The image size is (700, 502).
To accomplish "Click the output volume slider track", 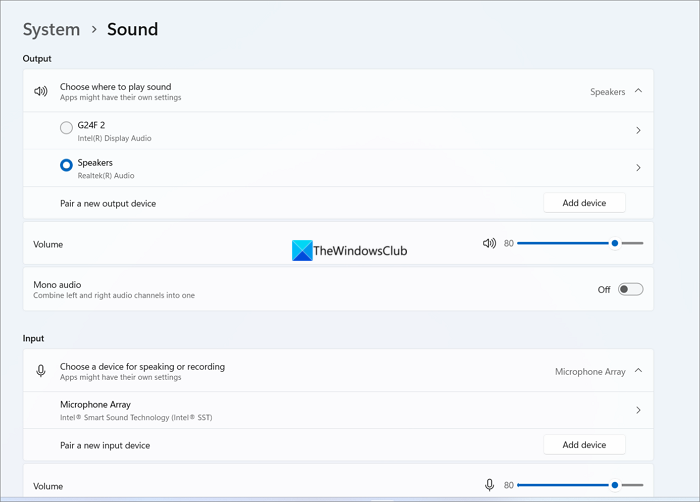I will point(565,243).
